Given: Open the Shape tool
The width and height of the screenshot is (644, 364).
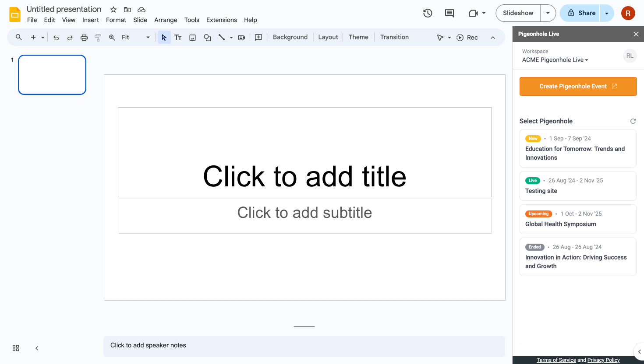Looking at the screenshot, I should (207, 38).
